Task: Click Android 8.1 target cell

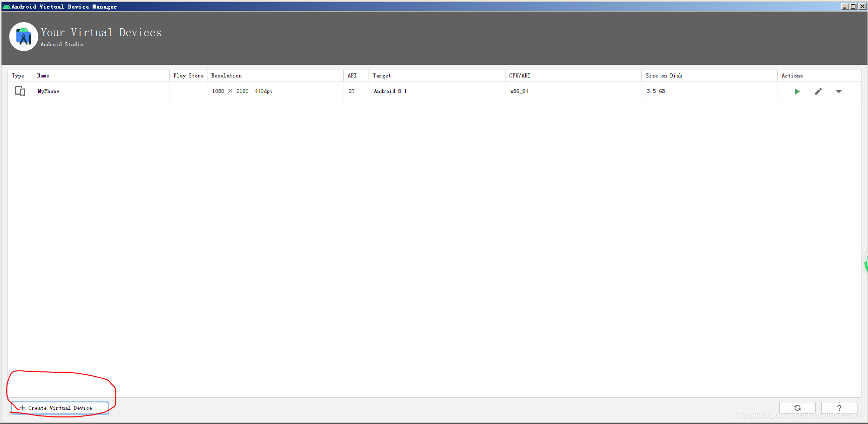Action: click(x=437, y=91)
